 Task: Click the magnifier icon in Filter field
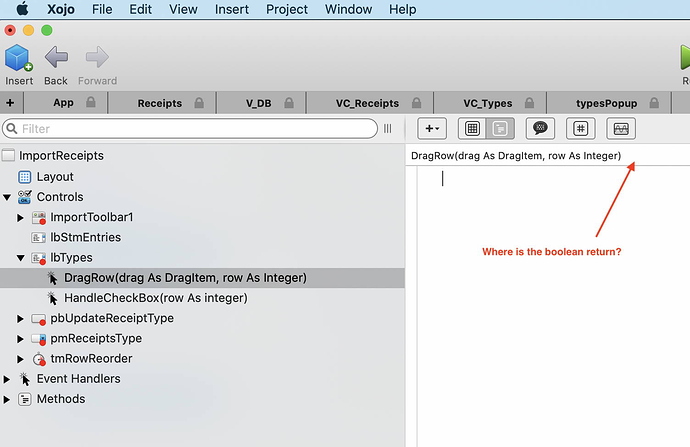(x=12, y=128)
